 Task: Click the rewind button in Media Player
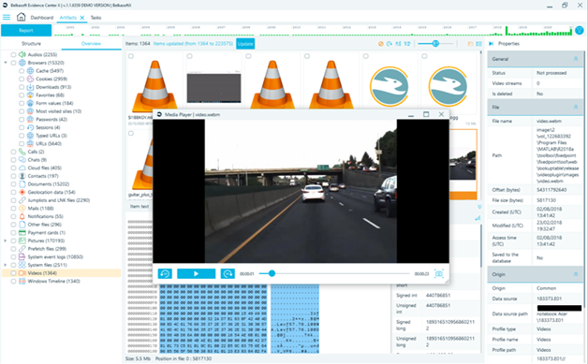coord(165,274)
